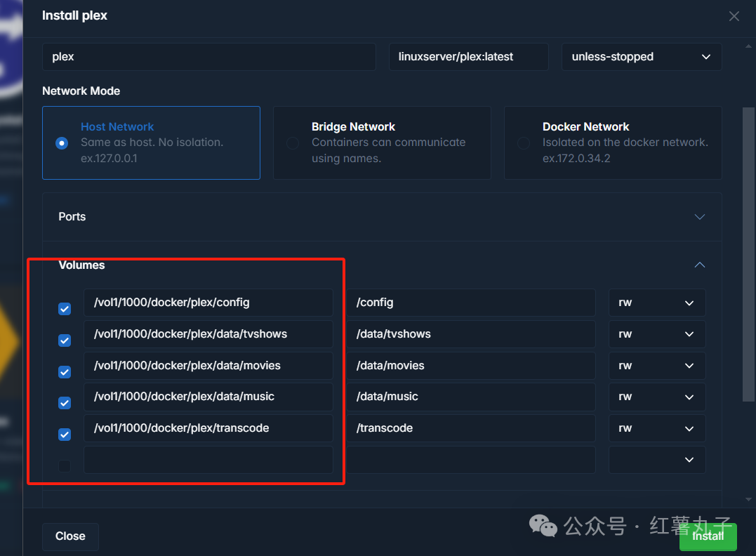Click the Close button
This screenshot has width=756, height=556.
pyautogui.click(x=70, y=536)
